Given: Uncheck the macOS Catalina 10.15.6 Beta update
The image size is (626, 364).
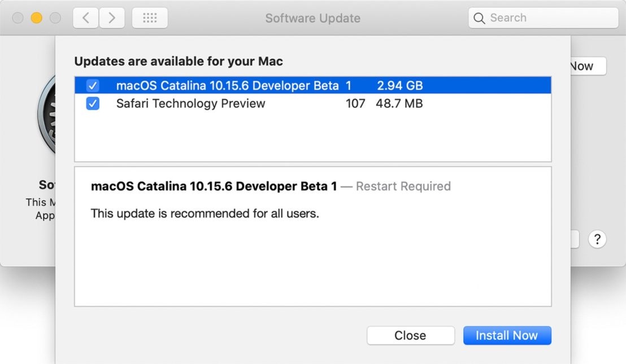Looking at the screenshot, I should point(92,85).
